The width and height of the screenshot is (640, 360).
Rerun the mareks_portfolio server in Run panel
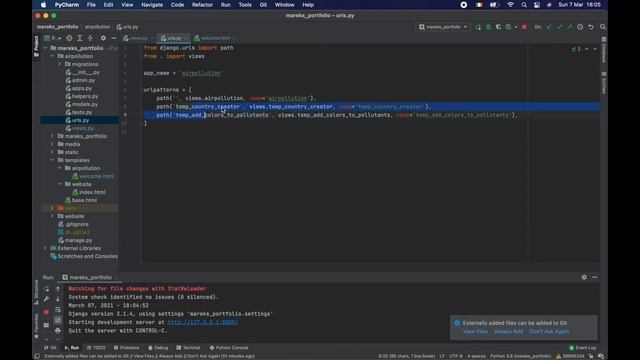[46, 289]
